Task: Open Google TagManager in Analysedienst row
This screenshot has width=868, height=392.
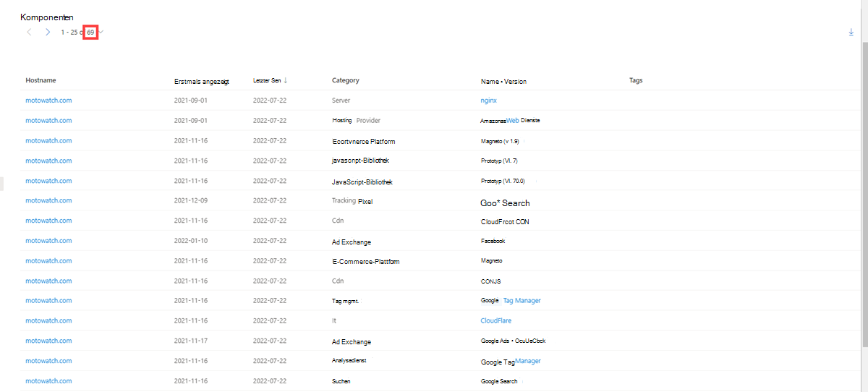Action: pyautogui.click(x=511, y=361)
